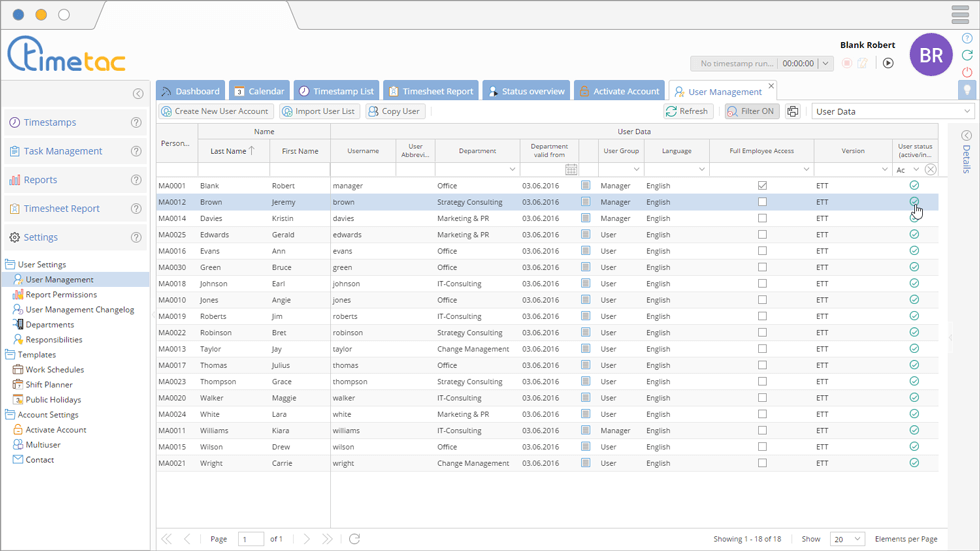Click the Import User List button
This screenshot has width=980, height=551.
point(318,112)
